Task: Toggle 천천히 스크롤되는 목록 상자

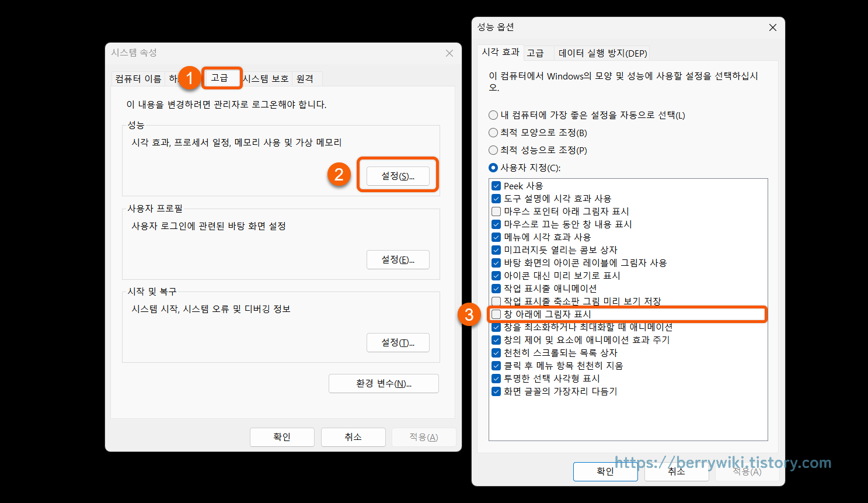Action: [496, 353]
